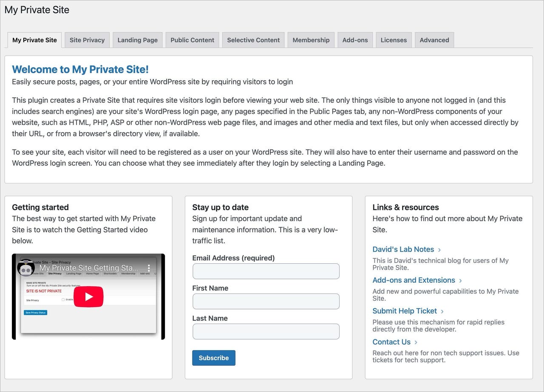Click the Stay up to date heading

[x=221, y=207]
